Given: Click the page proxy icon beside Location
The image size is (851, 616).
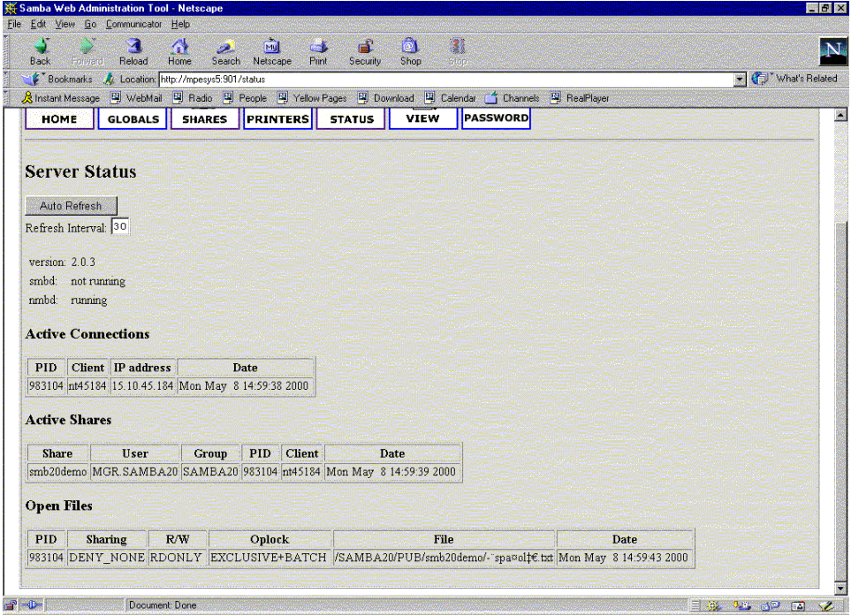Looking at the screenshot, I should [x=109, y=80].
